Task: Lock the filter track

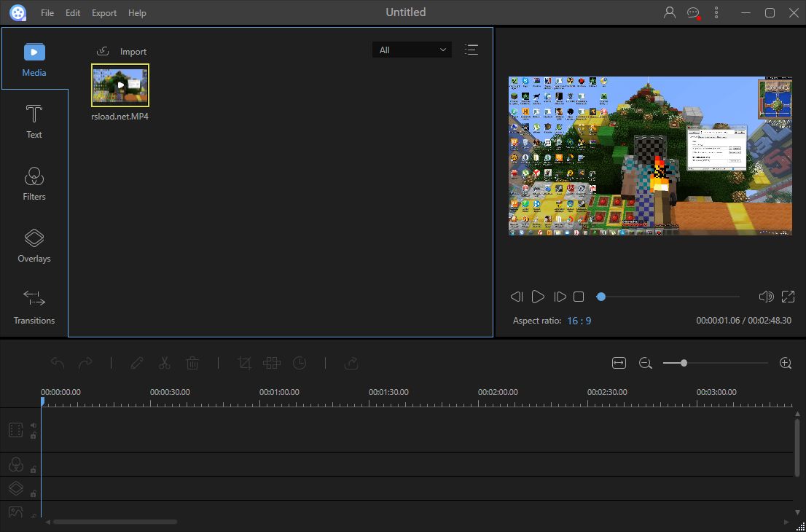Action: [x=34, y=469]
